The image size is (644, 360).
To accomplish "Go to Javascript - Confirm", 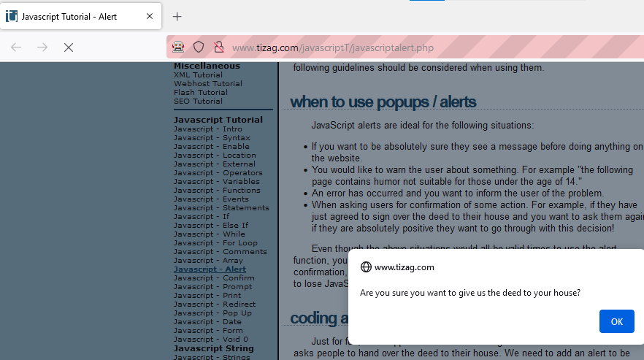I will 214,277.
